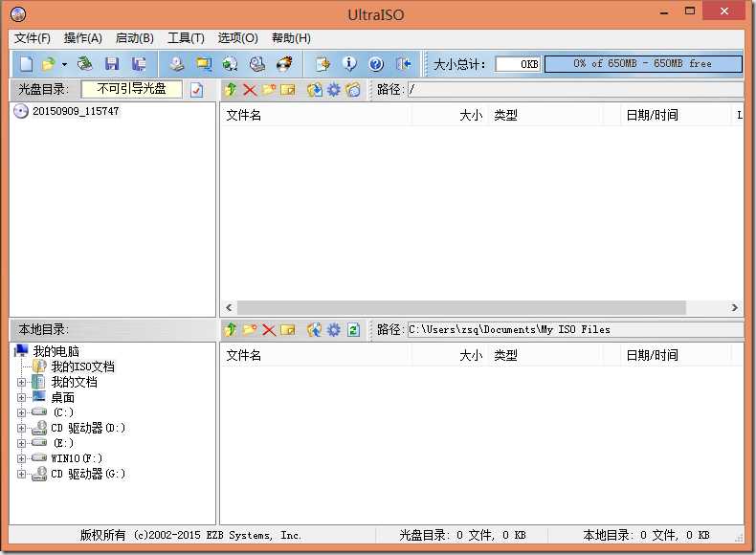
Task: Click the local 路径 field with C:\Users
Action: click(x=575, y=330)
